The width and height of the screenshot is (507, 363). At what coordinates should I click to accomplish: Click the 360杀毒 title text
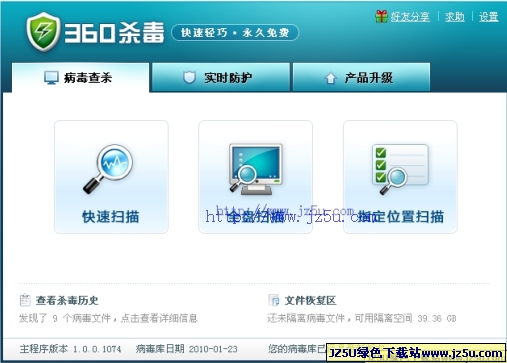(114, 33)
